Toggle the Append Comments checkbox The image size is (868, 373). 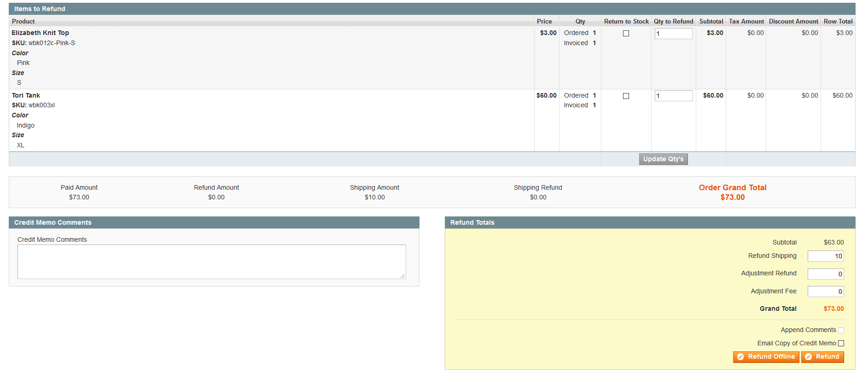click(841, 330)
